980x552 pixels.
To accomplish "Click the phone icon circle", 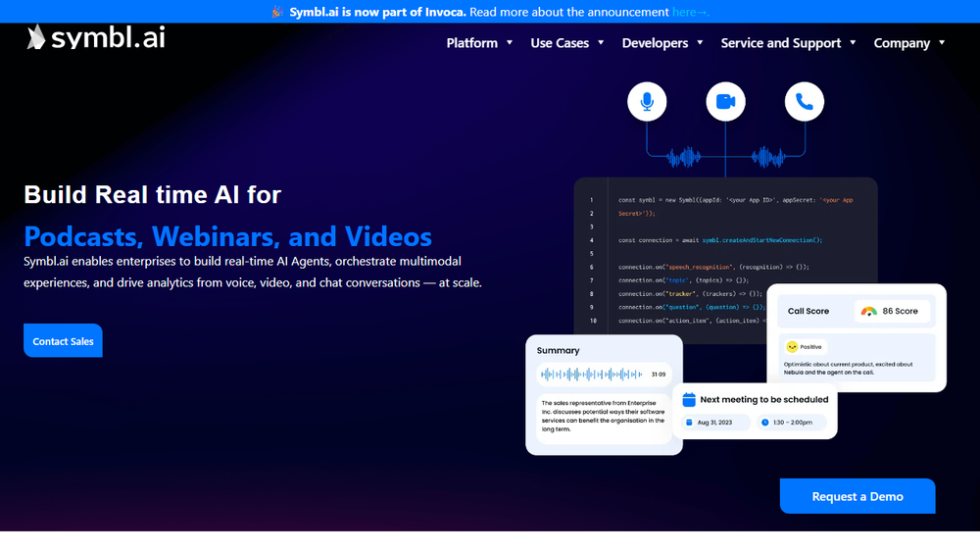I will [x=805, y=101].
